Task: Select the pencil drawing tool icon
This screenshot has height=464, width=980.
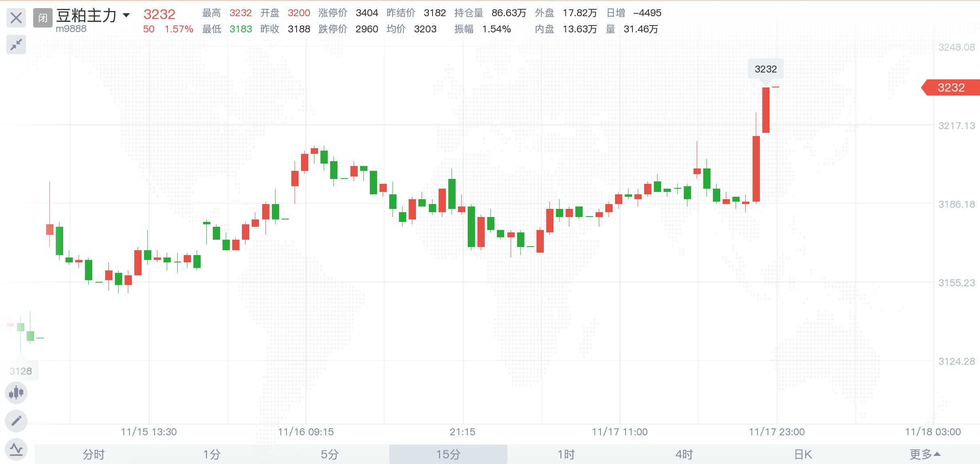Action: (16, 421)
